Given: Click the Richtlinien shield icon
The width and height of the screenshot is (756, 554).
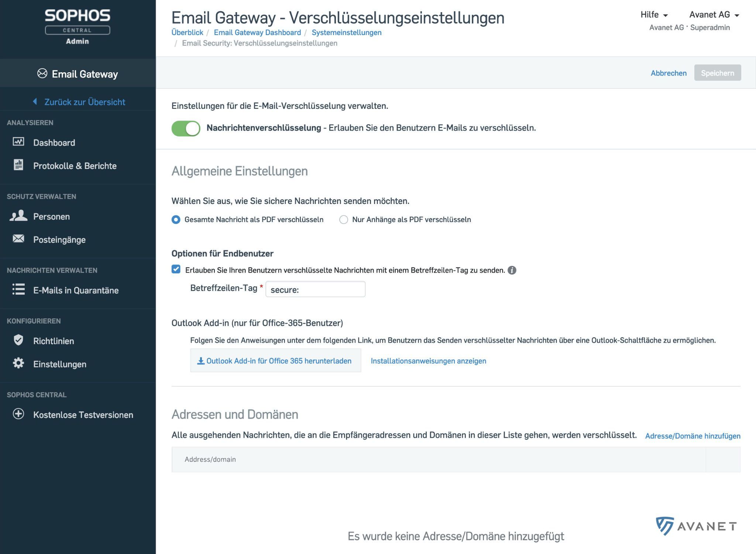Looking at the screenshot, I should [x=18, y=340].
